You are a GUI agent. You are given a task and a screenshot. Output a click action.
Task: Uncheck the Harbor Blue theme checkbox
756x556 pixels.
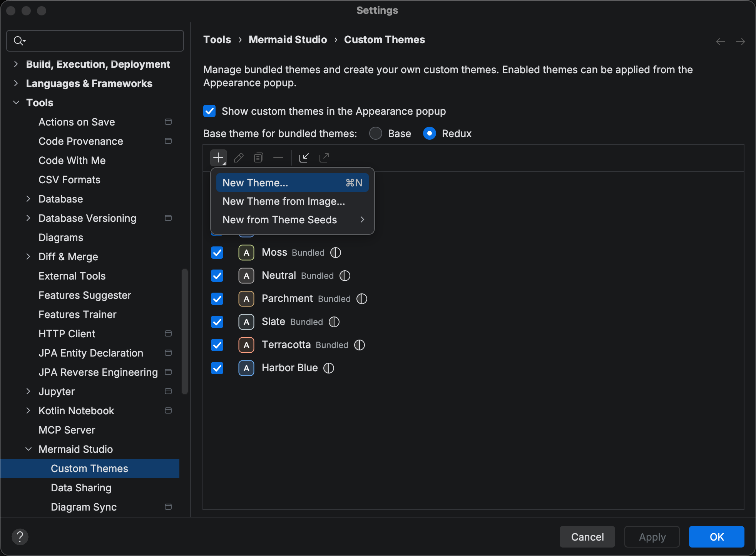click(x=217, y=368)
